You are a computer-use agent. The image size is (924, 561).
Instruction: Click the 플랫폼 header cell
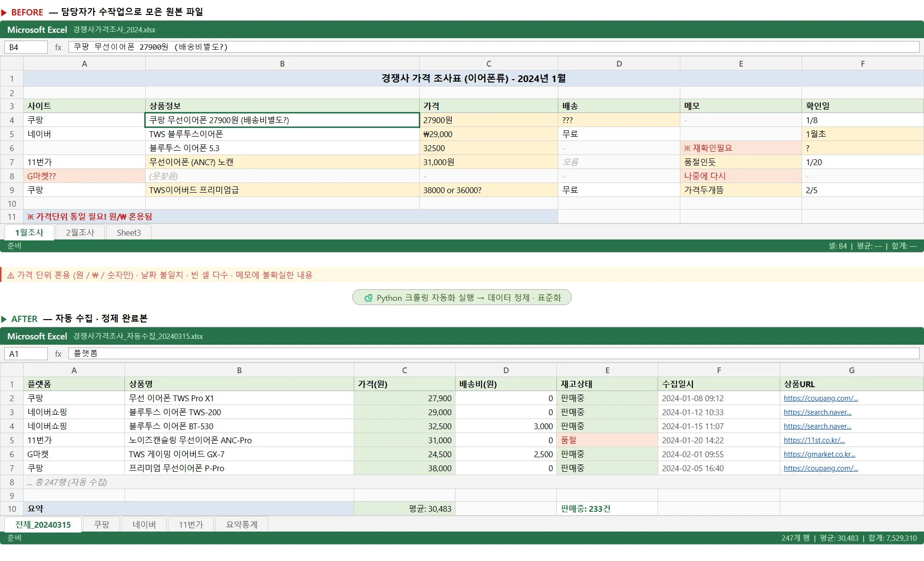pos(74,384)
